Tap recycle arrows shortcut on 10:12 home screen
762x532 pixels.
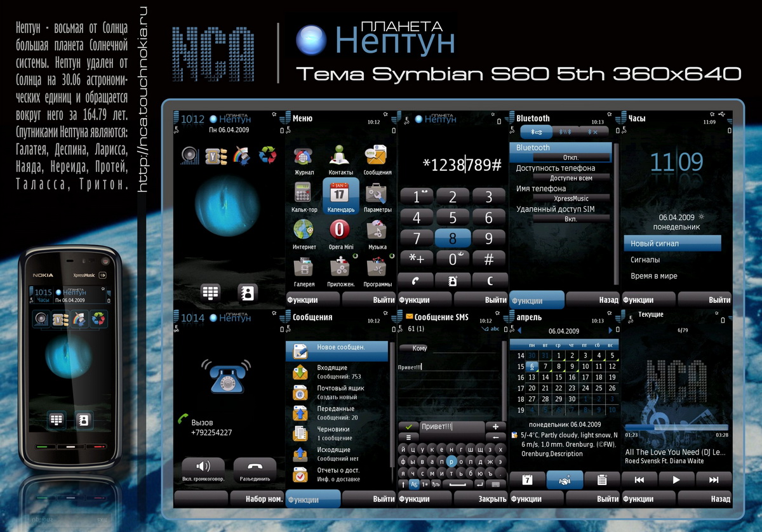(x=267, y=156)
